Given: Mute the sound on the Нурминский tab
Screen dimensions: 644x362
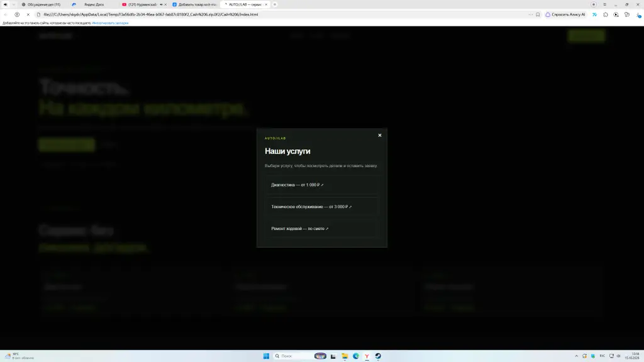Looking at the screenshot, I should click(x=161, y=4).
